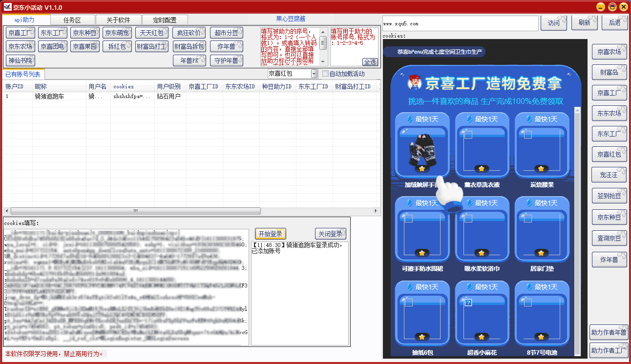Click the cookies填写 text area
Image resolution: width=631 pixels, height=364 pixels.
pyautogui.click(x=126, y=287)
